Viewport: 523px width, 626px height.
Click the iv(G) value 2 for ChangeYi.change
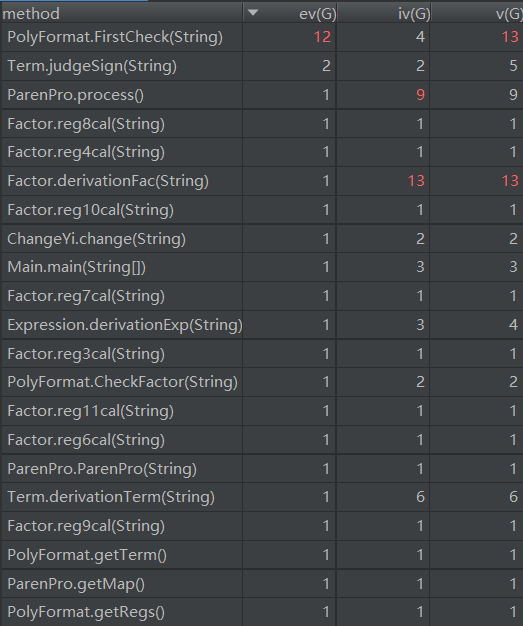(x=420, y=239)
